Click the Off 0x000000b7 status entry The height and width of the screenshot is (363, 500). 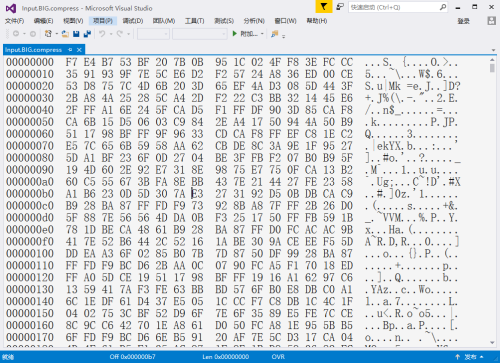[132, 357]
